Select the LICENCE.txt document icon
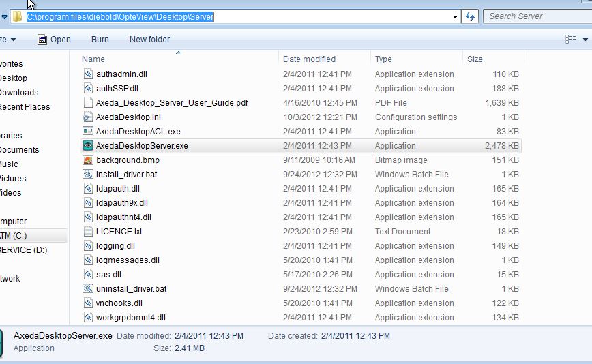This screenshot has width=592, height=364. [88, 232]
